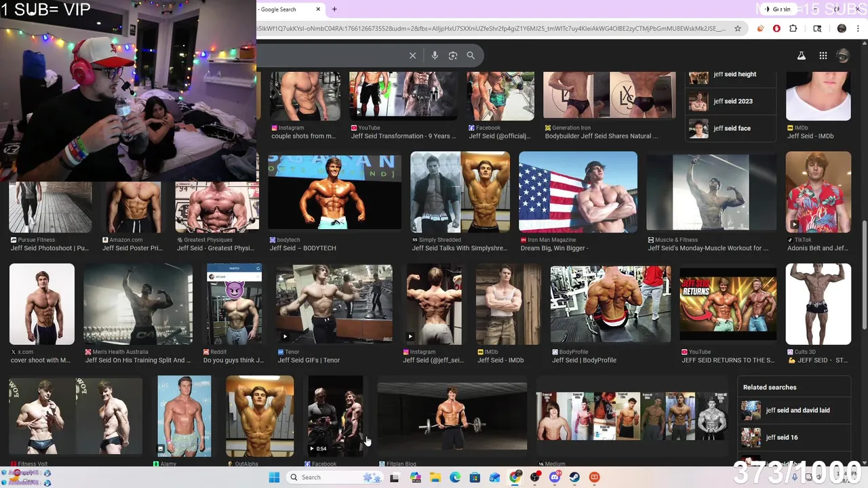868x488 pixels.
Task: Open the Google apps grid
Action: point(823,56)
